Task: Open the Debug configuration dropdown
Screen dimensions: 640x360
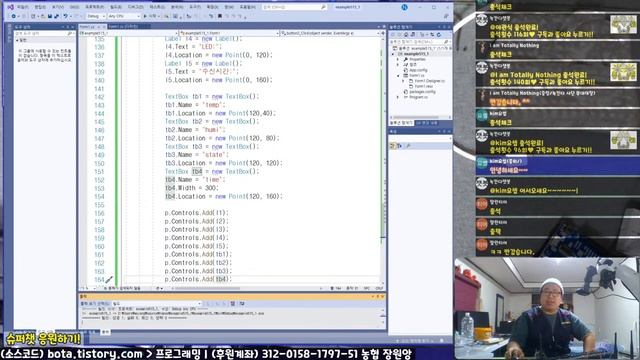Action: 96,16
